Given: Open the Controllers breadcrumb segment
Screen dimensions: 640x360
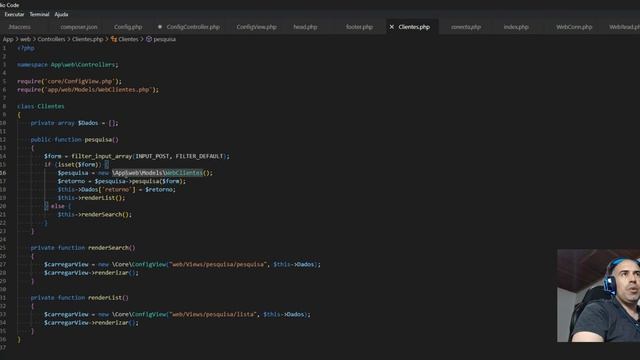Looking at the screenshot, I should (x=51, y=39).
